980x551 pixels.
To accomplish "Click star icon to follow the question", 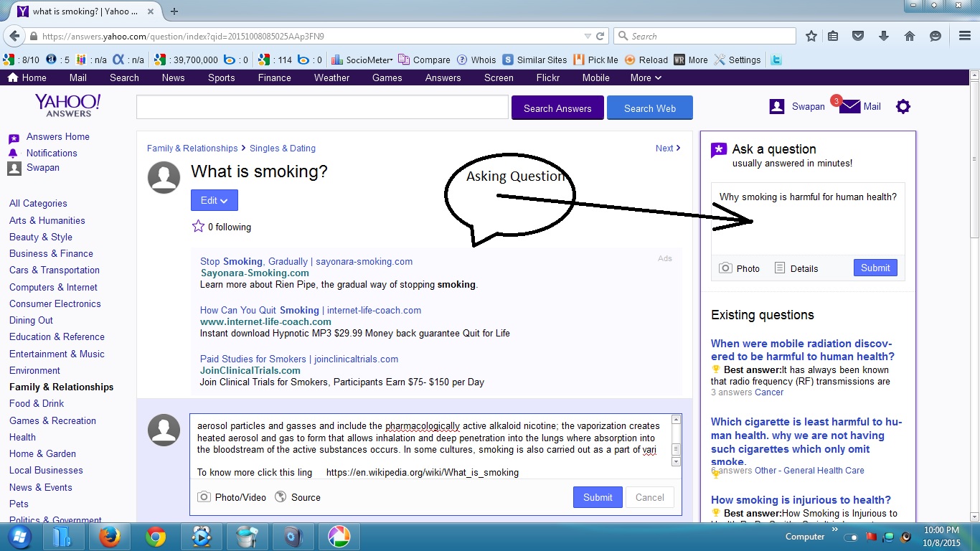I will point(198,227).
